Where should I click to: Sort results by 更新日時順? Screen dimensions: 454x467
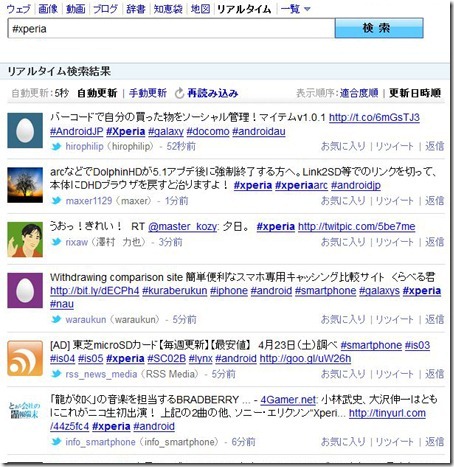[415, 93]
